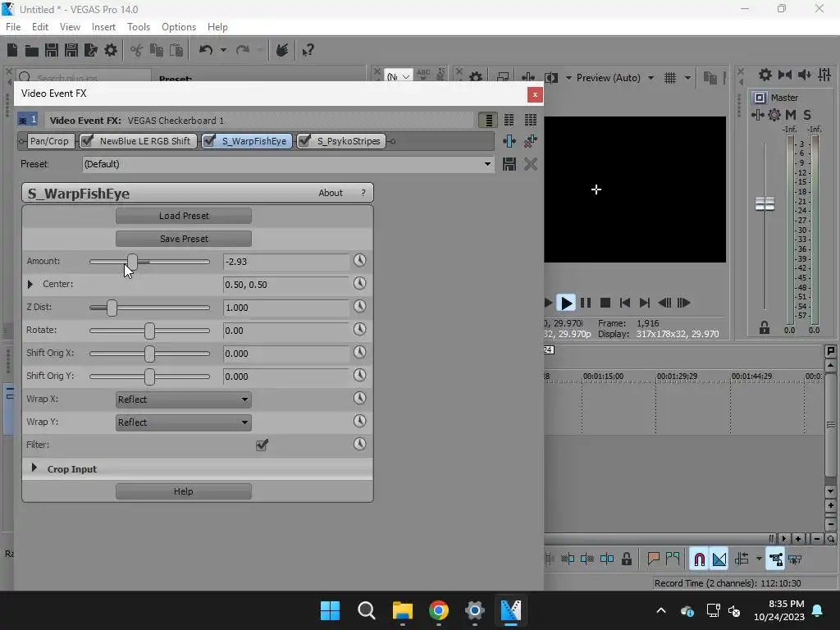
Task: Click the Insert Marker speech-bubble icon
Action: click(653, 559)
